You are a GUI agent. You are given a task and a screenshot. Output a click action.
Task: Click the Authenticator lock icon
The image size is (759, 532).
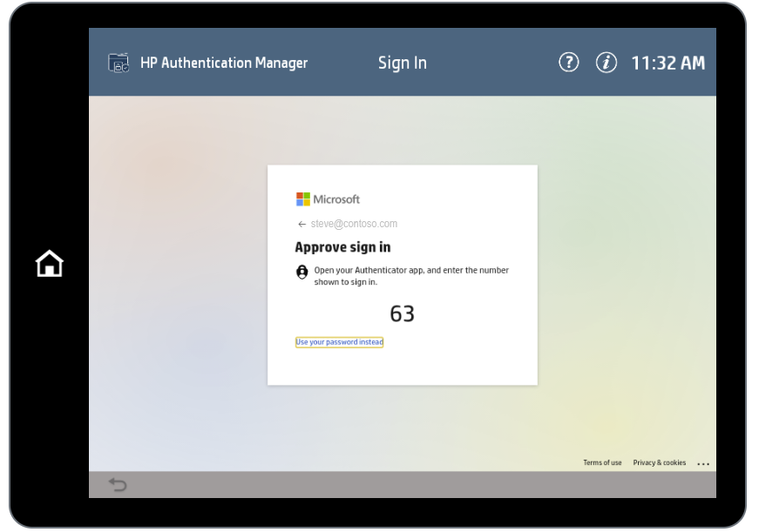302,273
